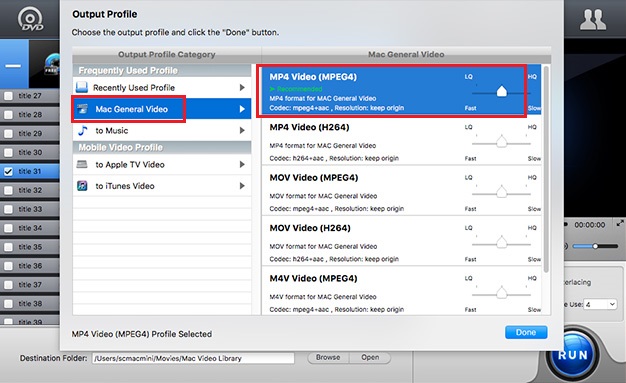
Task: Click the Browse button
Action: pos(328,357)
